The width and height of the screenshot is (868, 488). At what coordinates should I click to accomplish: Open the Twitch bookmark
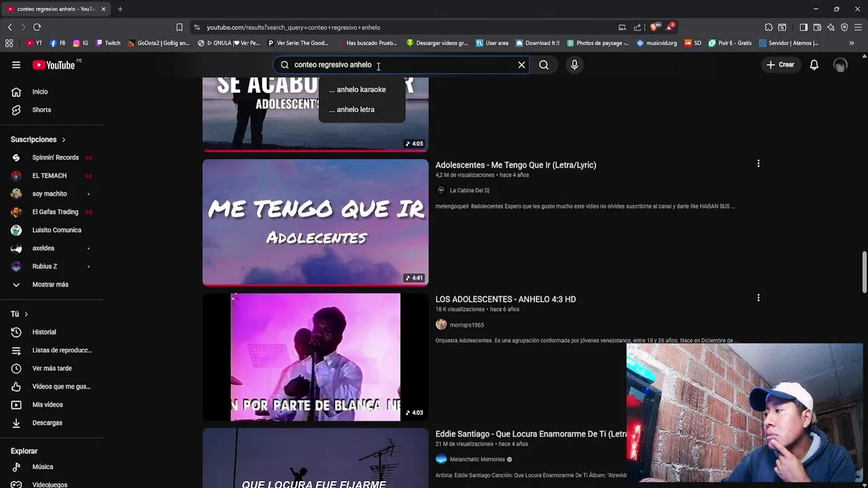click(x=108, y=43)
